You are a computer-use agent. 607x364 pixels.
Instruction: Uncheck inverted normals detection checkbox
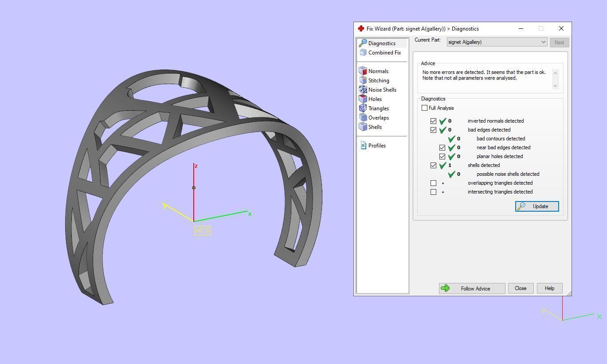[x=433, y=121]
